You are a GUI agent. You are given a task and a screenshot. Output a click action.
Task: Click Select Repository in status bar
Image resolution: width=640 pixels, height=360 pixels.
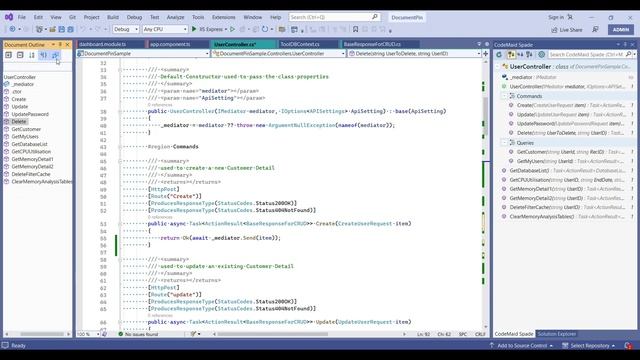(589, 346)
